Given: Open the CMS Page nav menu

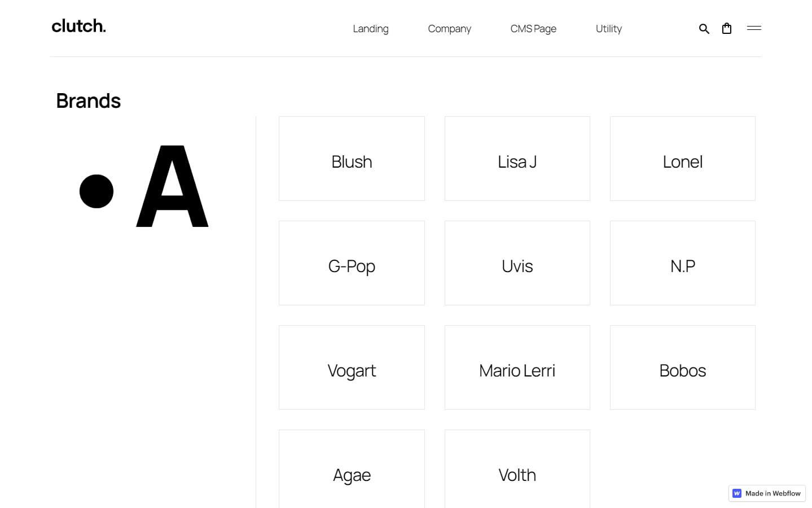Looking at the screenshot, I should (533, 29).
